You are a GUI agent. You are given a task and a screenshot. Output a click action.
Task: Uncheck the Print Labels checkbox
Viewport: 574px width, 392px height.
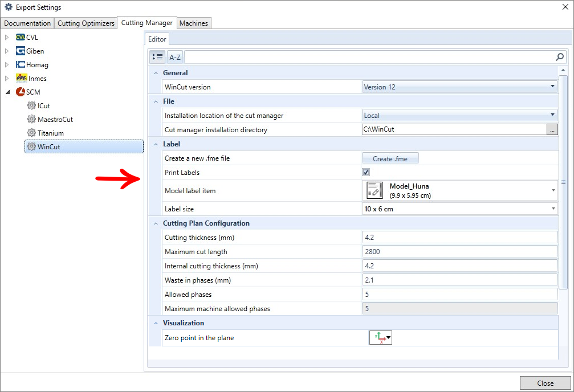pyautogui.click(x=366, y=172)
